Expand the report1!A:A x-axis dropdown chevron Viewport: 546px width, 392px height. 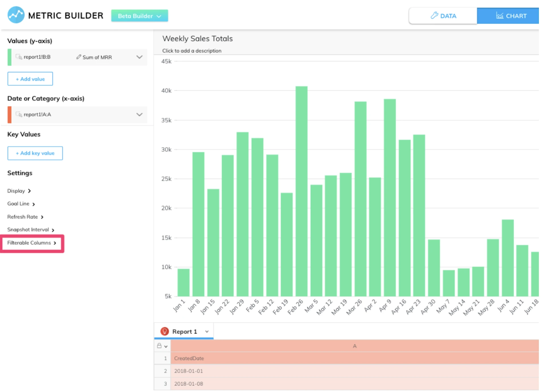(139, 114)
